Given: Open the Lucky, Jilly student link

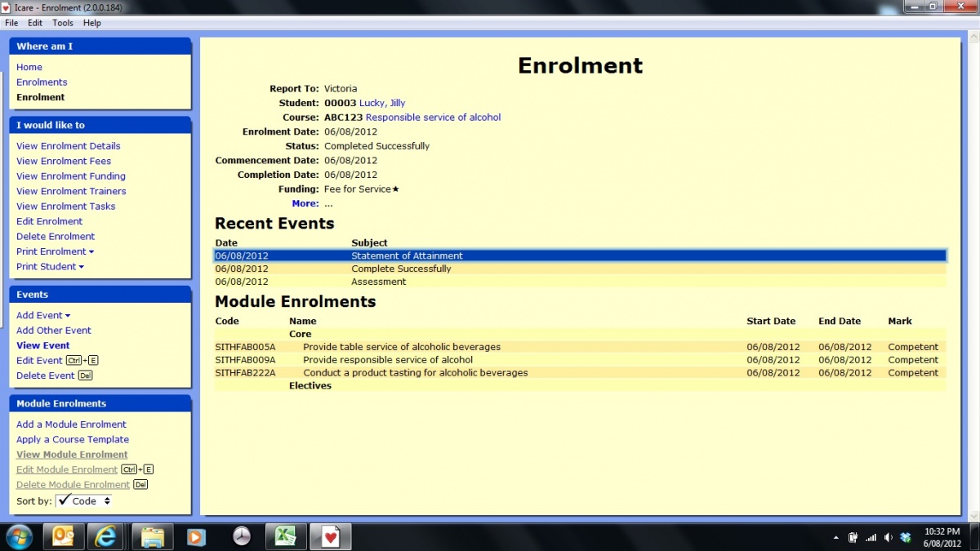Looking at the screenshot, I should 382,102.
